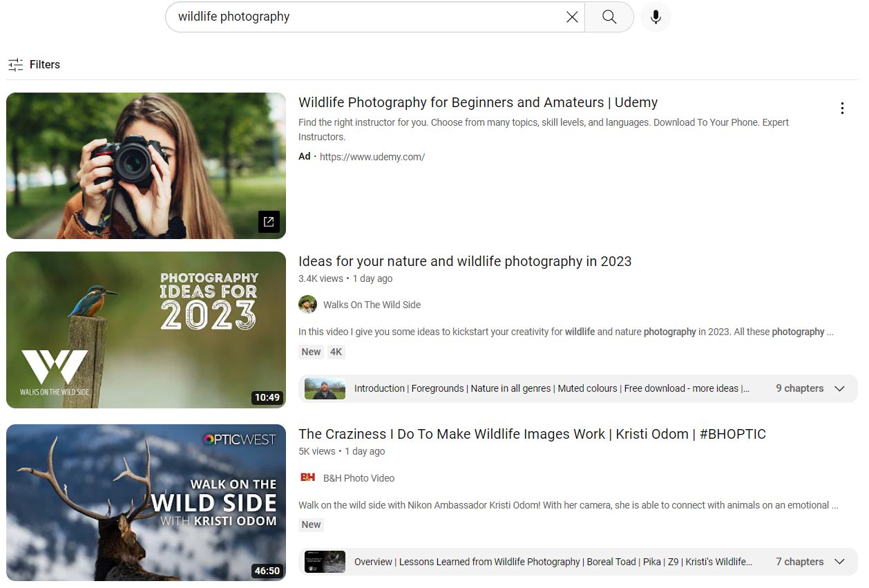Image resolution: width=869 pixels, height=588 pixels.
Task: Visit the https://www.udemy.com/ ad link
Action: [372, 157]
